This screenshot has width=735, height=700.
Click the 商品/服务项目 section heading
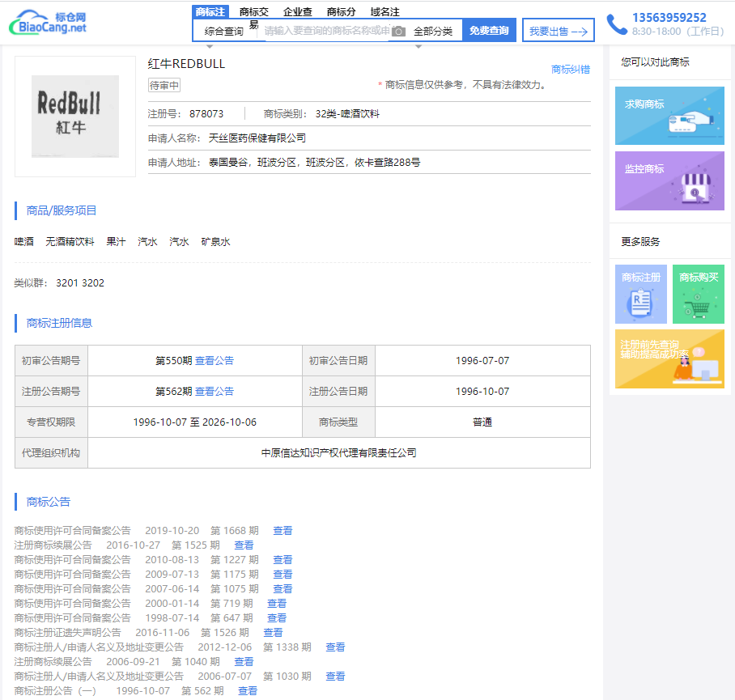61,211
